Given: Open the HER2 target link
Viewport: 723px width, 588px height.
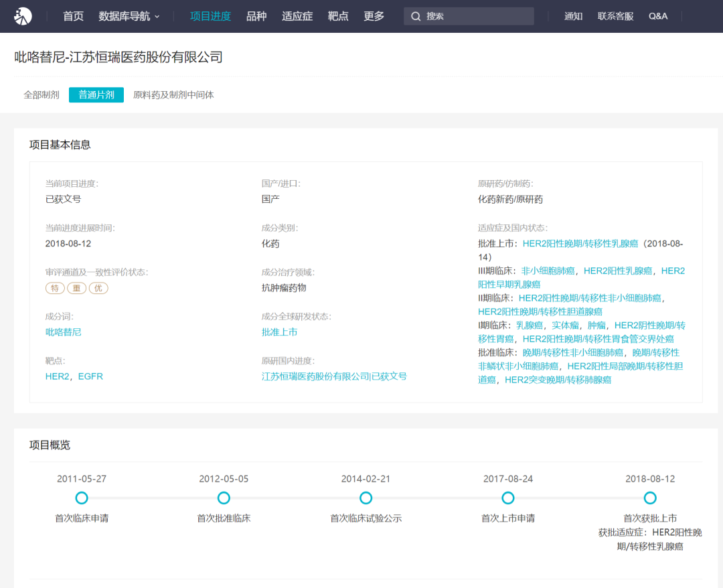Looking at the screenshot, I should click(57, 376).
